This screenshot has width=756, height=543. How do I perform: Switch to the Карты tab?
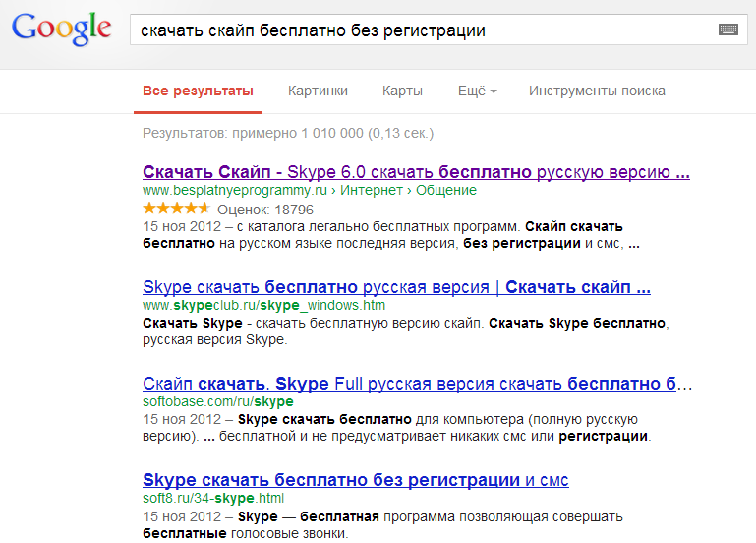[403, 91]
